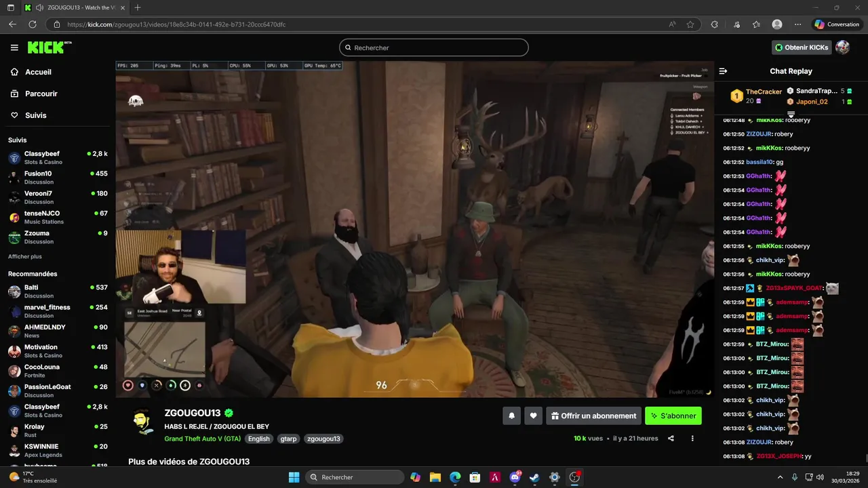Add page to favorites star
The image size is (868, 488).
(690, 24)
